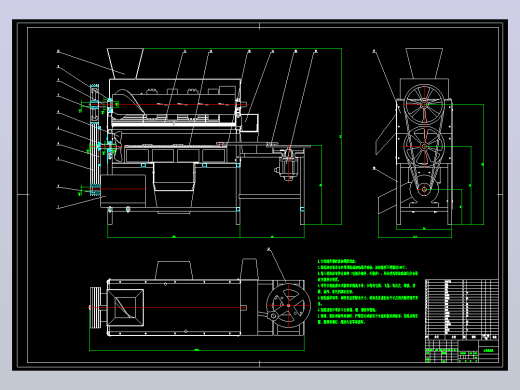Select the middle spoked pulley in side view

[424, 146]
